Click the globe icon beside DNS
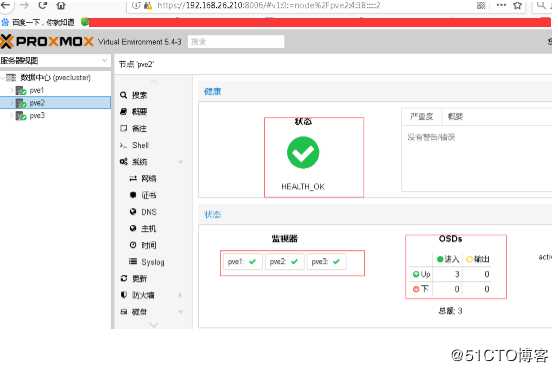The image size is (558, 372). coord(133,212)
